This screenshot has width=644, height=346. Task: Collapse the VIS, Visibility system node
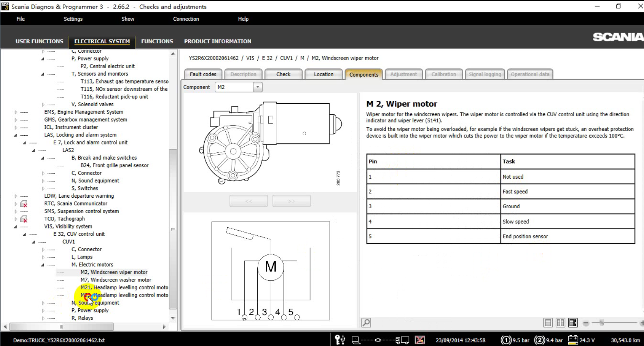[x=15, y=226]
